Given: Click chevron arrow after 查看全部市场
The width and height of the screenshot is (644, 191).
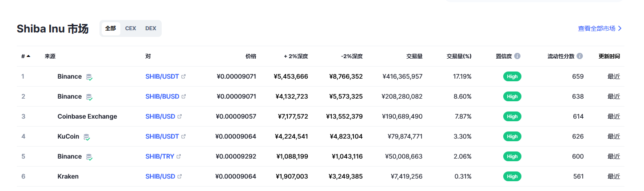Looking at the screenshot, I should tap(620, 28).
